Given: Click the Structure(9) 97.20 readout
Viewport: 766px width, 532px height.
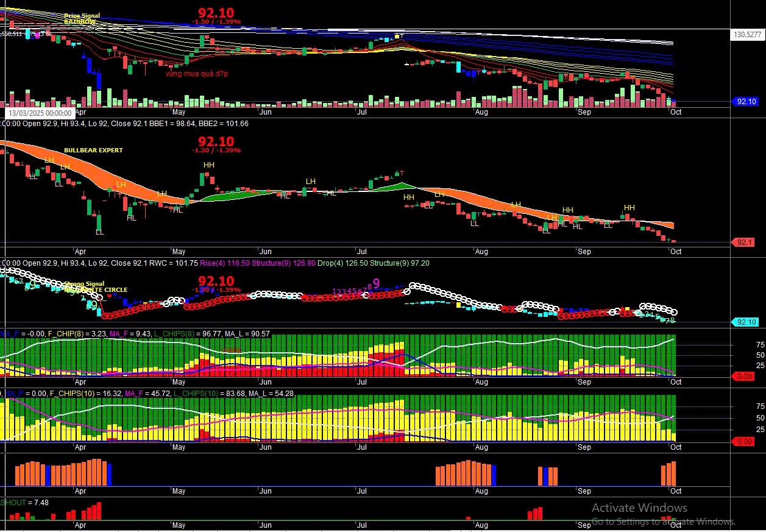Looking at the screenshot, I should (x=400, y=263).
